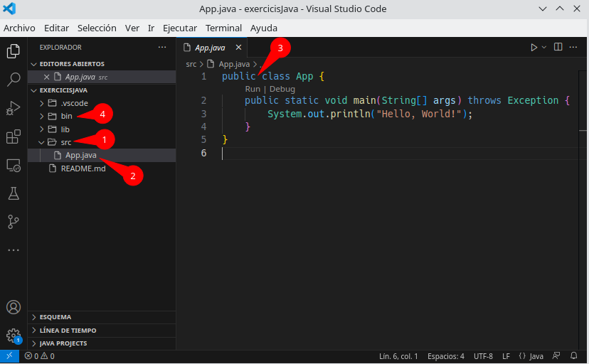The width and height of the screenshot is (589, 364).
Task: Click the feedback icon in status bar
Action: [556, 355]
